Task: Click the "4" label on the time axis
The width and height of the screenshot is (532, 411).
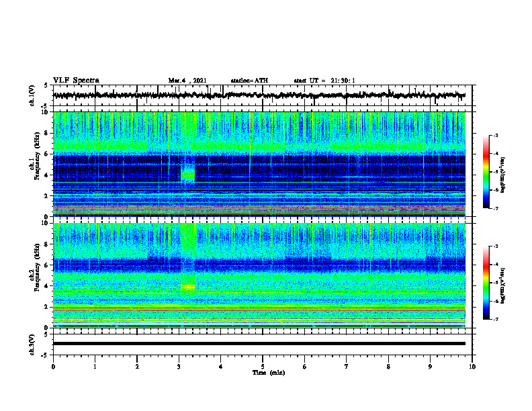Action: 221,367
